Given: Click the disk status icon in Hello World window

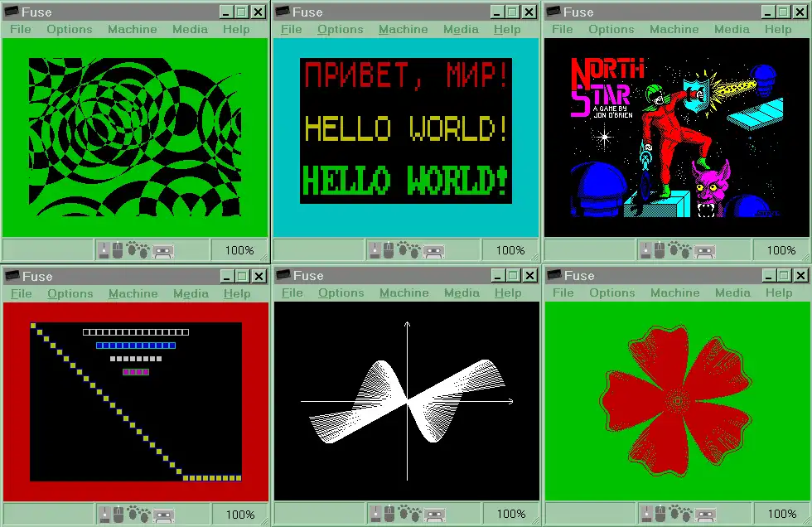Looking at the screenshot, I should [x=375, y=250].
